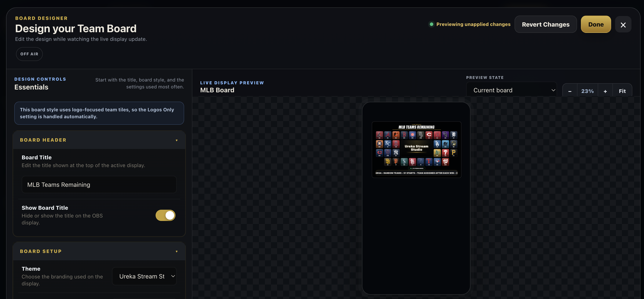
Task: Click the 'Design your Team Board' heading
Action: click(x=76, y=28)
